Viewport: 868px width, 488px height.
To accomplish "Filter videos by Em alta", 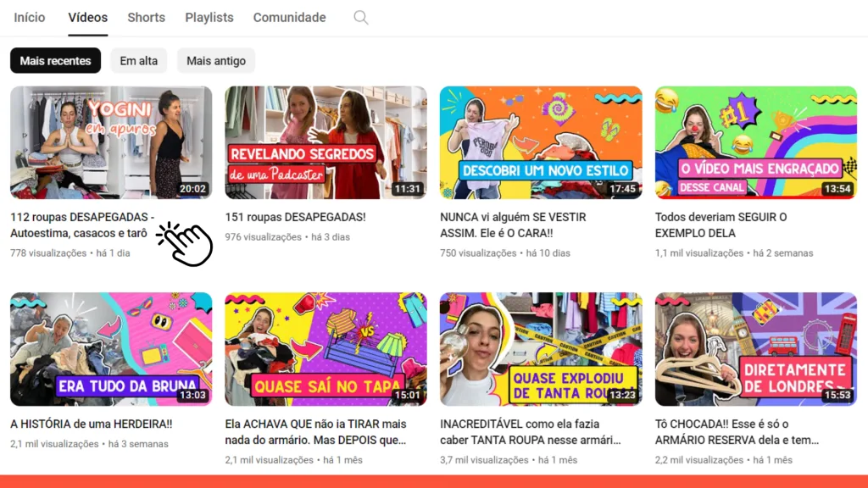I will click(138, 61).
